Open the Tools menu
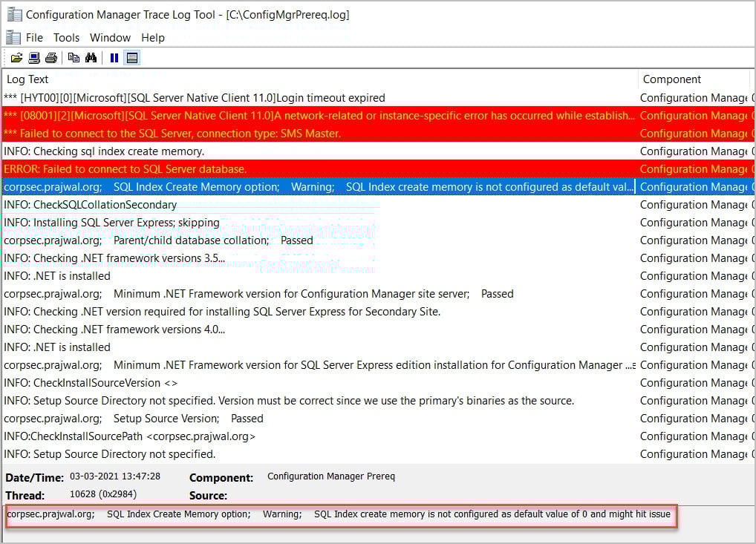The image size is (756, 544). [x=67, y=38]
